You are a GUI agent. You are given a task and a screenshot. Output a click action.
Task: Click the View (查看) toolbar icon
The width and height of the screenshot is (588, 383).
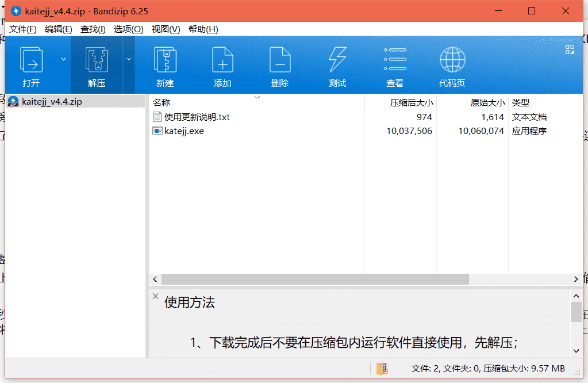point(395,59)
